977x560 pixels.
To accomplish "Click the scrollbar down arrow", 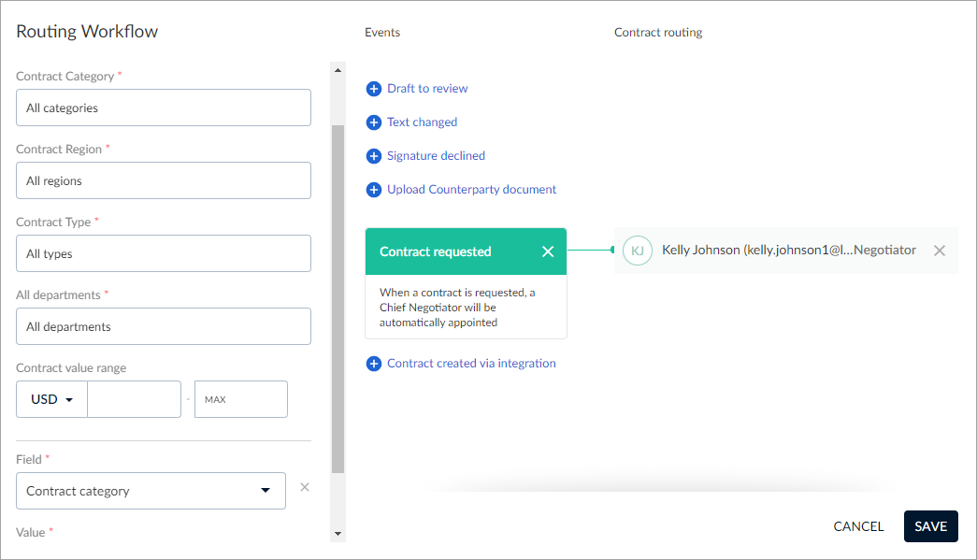I will [x=338, y=534].
